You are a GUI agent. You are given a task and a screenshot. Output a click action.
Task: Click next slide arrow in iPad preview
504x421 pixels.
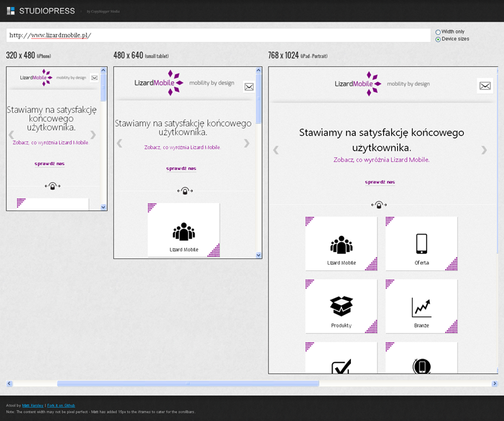point(484,150)
